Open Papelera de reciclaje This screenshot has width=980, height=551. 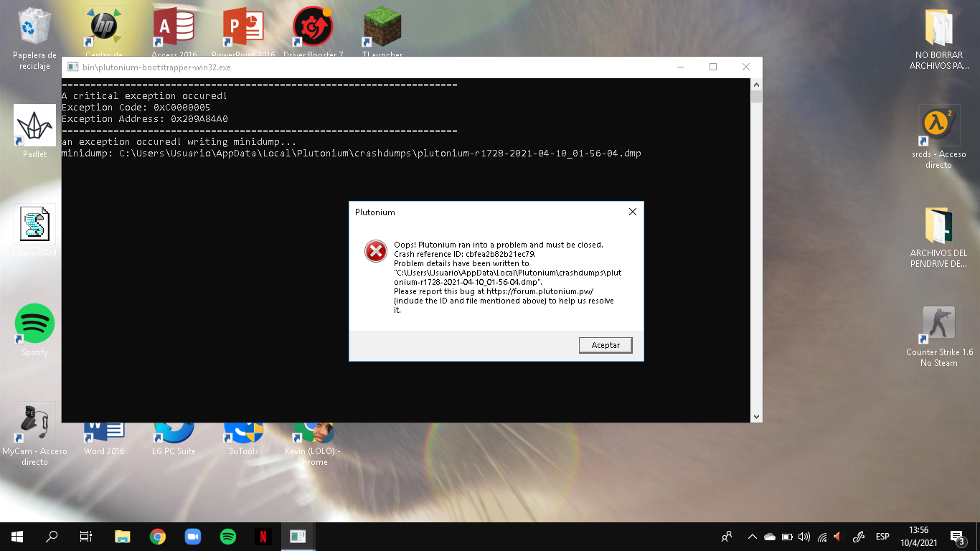coord(34,29)
